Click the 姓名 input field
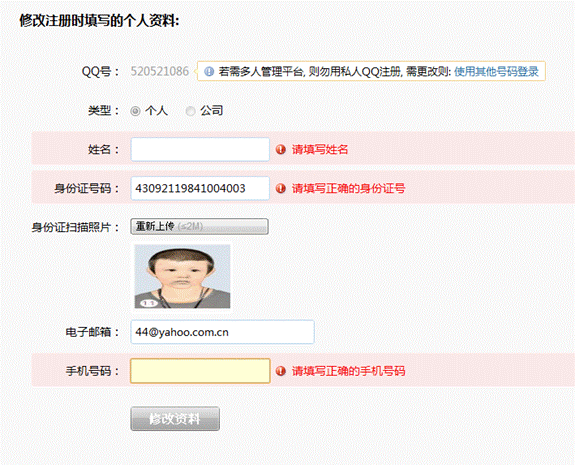 coord(200,149)
